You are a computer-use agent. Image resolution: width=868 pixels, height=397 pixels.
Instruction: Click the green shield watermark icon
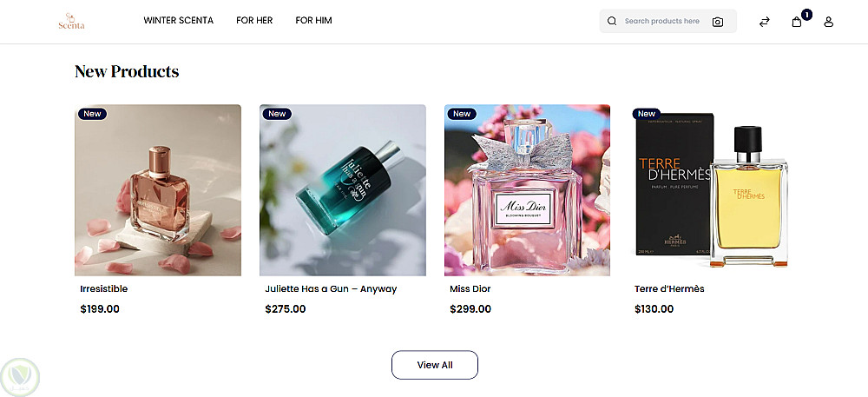pos(20,377)
